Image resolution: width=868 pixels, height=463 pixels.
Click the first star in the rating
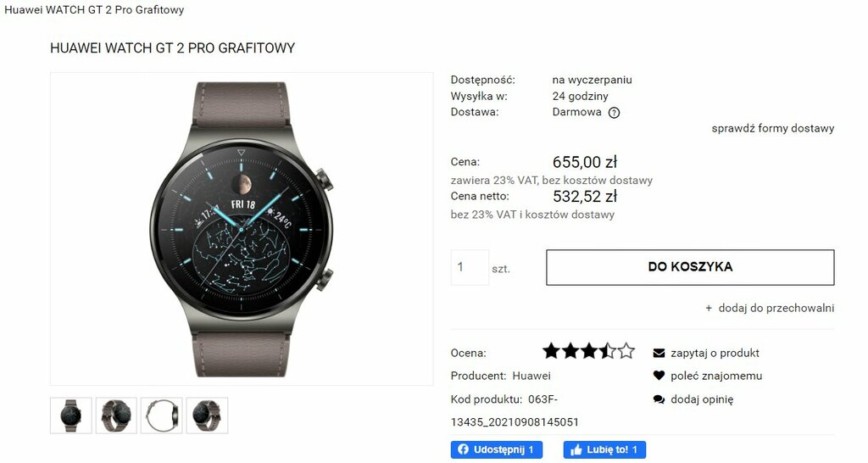pos(551,350)
